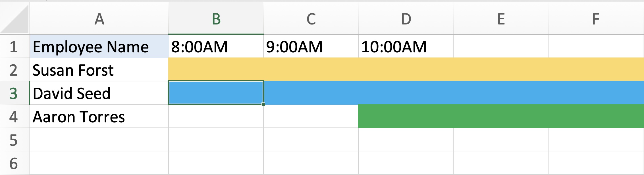This screenshot has width=644, height=175.
Task: Select row 5 header
Action: click(x=15, y=140)
